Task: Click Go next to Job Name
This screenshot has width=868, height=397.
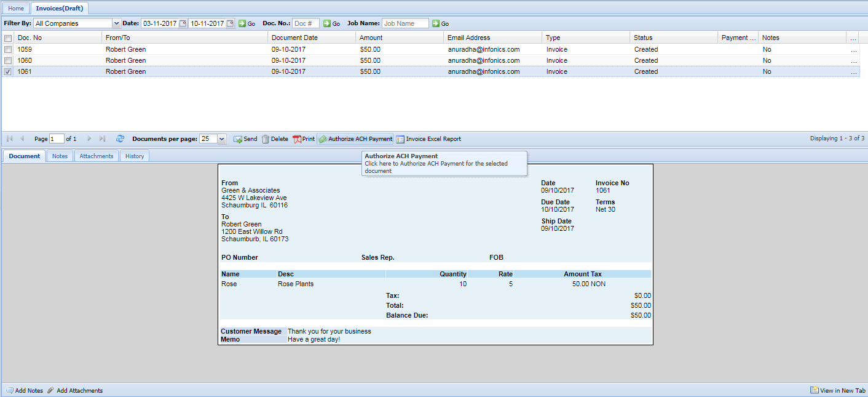Action: click(x=440, y=23)
